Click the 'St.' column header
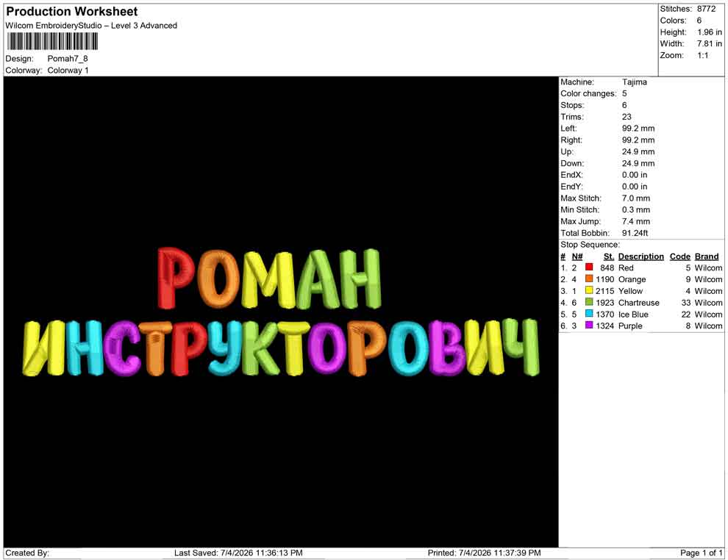This screenshot has width=728, height=560. 609,256
